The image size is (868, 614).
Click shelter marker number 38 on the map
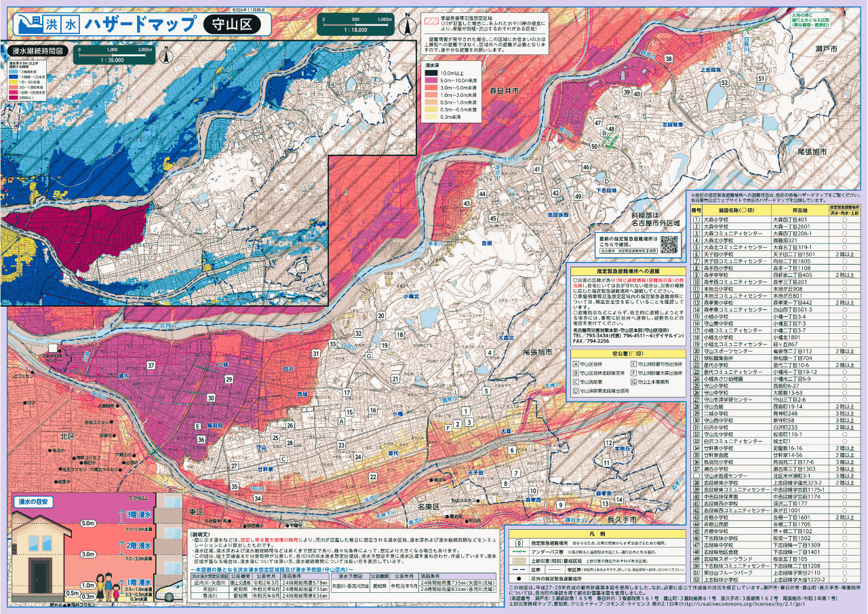(669, 60)
